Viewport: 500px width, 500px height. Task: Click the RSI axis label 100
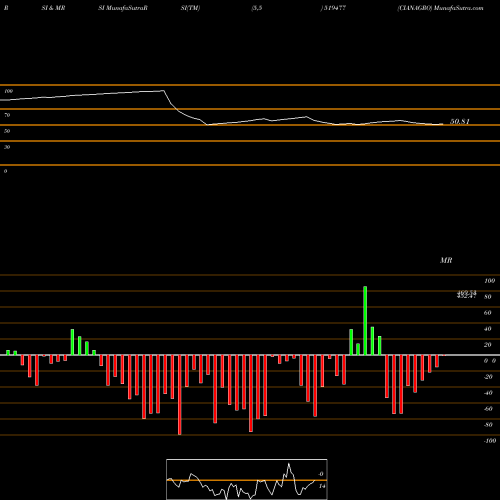click(x=9, y=91)
